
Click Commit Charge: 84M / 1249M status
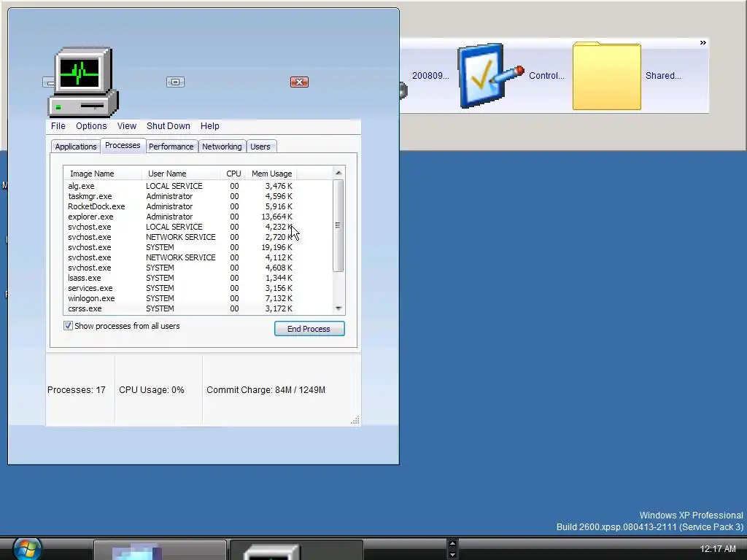[266, 389]
